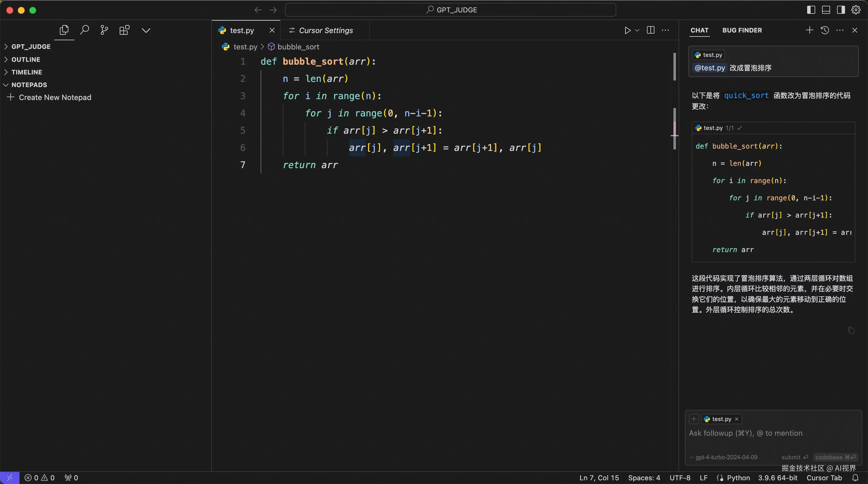
Task: Open the Search sidebar icon
Action: (84, 30)
